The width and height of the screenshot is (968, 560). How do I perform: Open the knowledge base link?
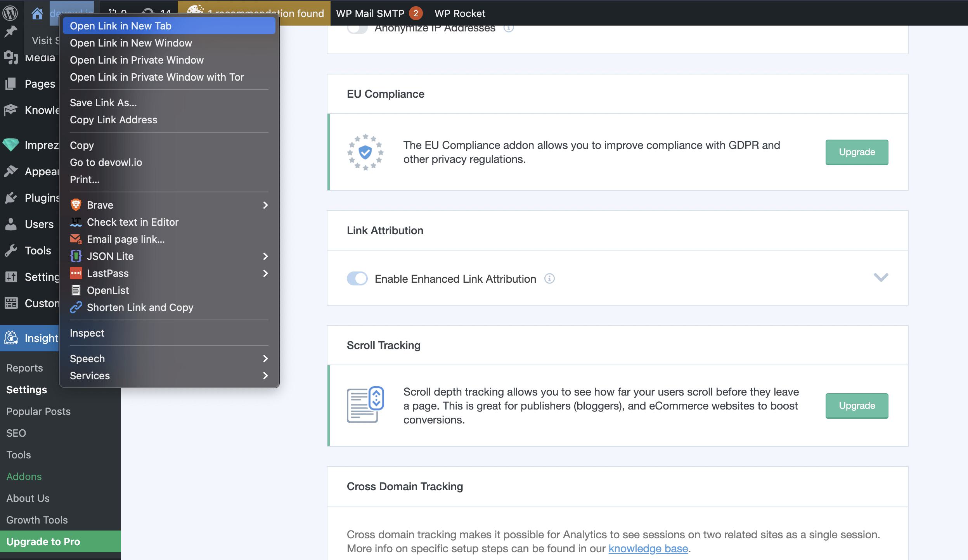point(648,548)
